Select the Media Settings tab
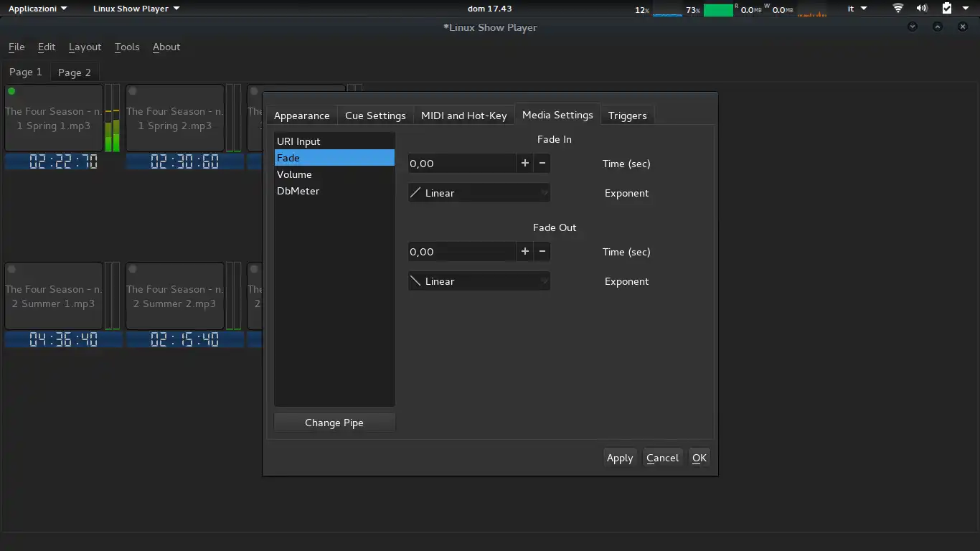Screen dimensions: 980x551 pyautogui.click(x=557, y=115)
